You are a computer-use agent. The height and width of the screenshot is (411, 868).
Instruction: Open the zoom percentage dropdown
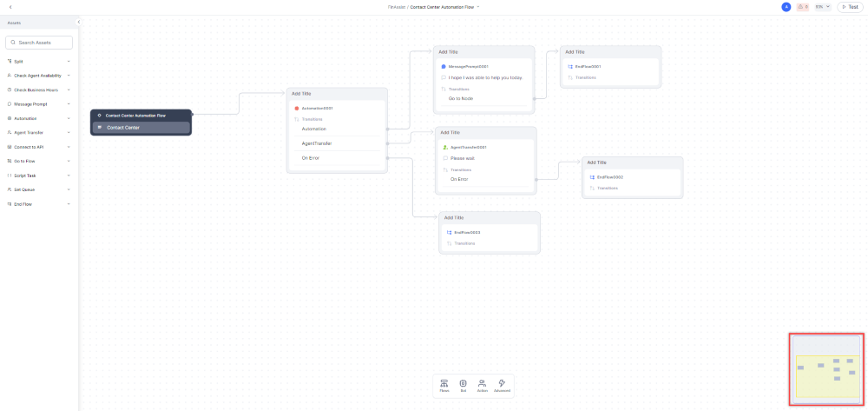click(822, 6)
